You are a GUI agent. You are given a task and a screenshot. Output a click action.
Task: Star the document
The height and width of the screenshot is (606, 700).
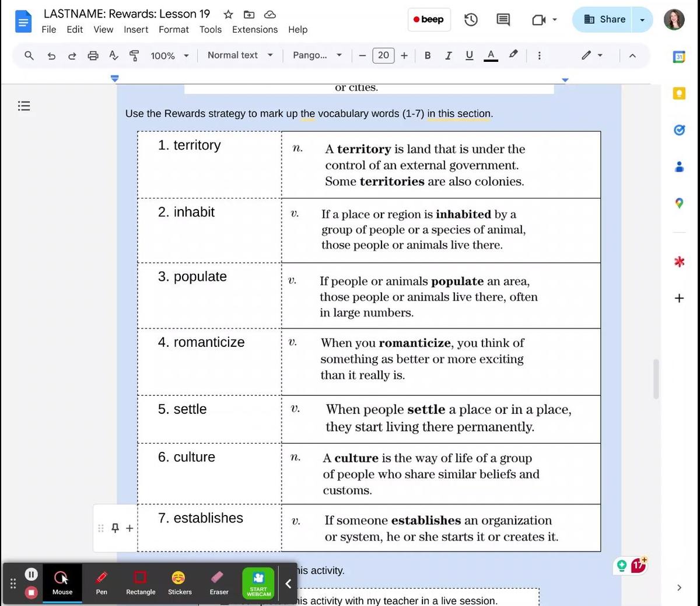tap(228, 14)
